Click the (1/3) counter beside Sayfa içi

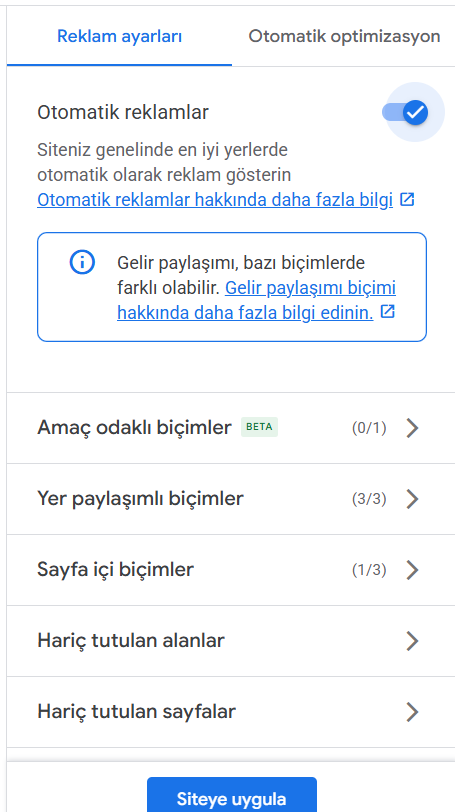click(x=369, y=570)
